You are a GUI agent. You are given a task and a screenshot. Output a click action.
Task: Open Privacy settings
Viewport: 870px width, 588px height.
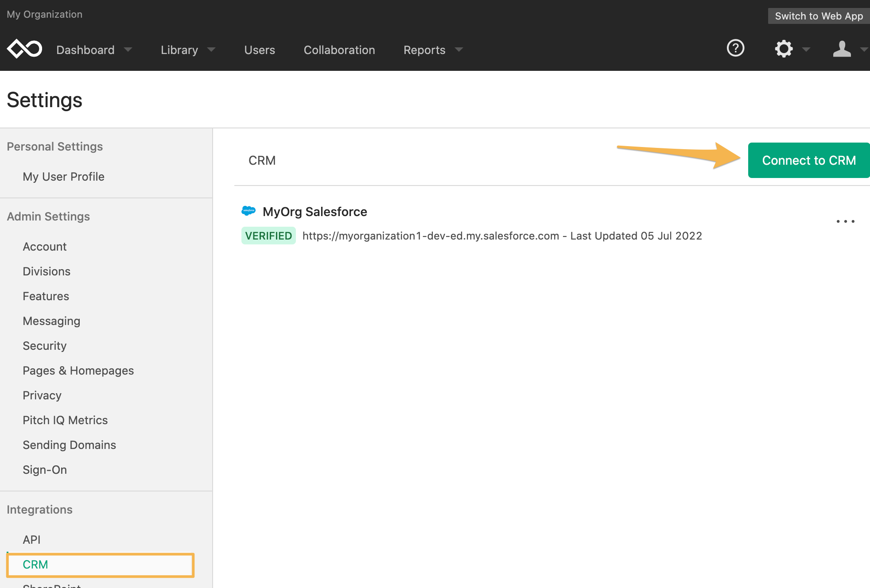point(42,395)
